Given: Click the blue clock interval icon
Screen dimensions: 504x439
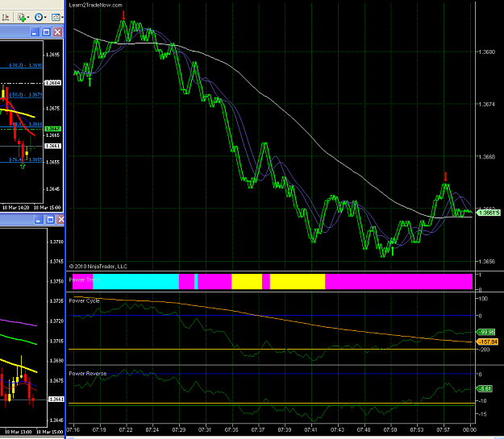Looking at the screenshot, I should pos(38,17).
